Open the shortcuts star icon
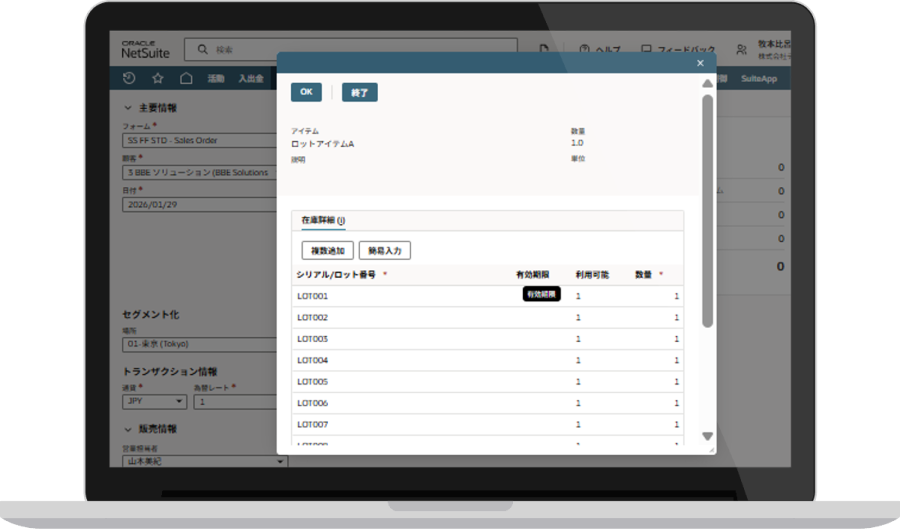 click(158, 78)
